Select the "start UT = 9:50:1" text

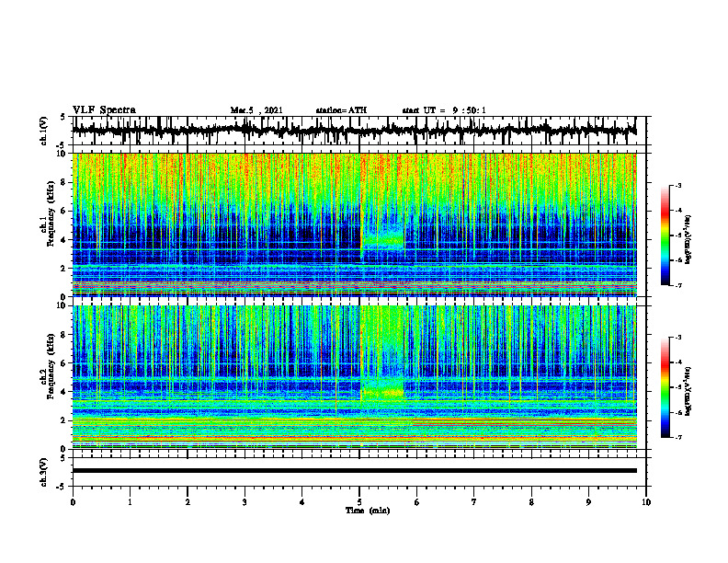[x=444, y=110]
